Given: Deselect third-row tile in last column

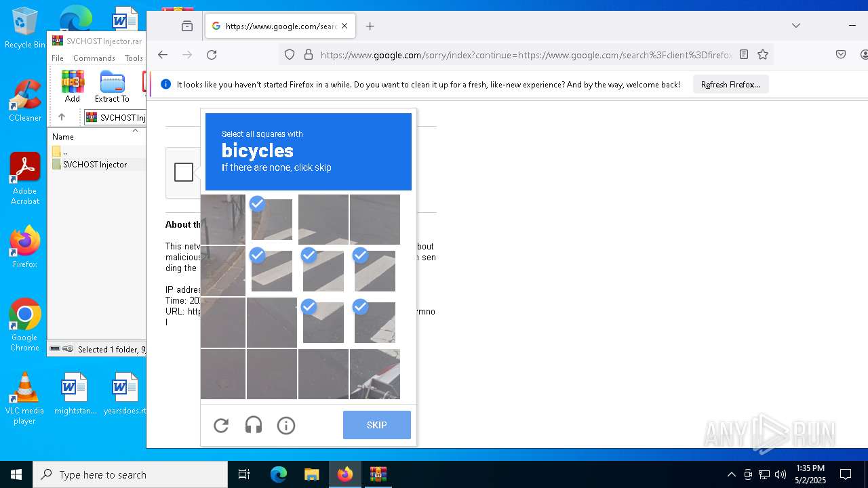Looking at the screenshot, I should pos(375,323).
